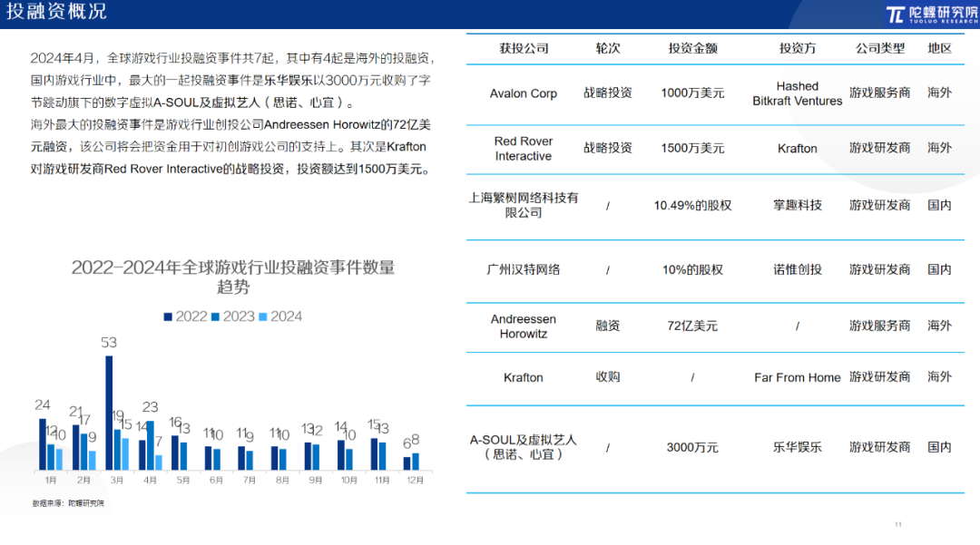Click the 12月 axis label
The width and height of the screenshot is (980, 545).
[415, 480]
